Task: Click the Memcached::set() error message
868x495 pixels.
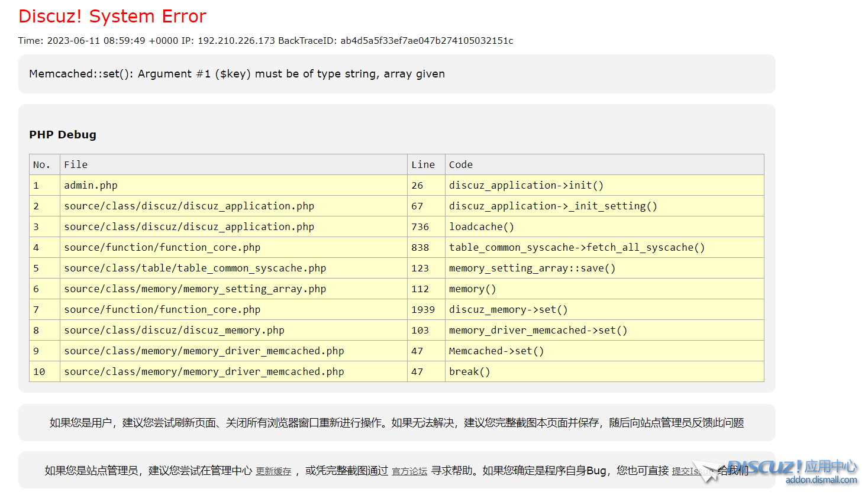Action: 237,74
